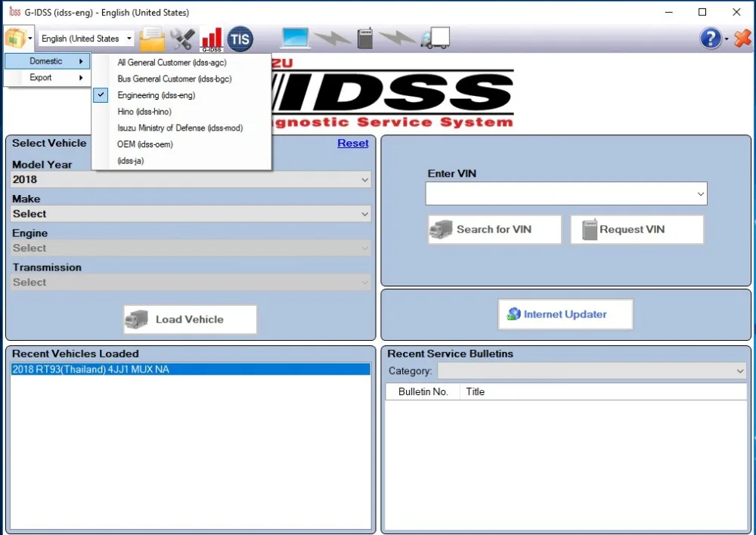
Task: Click the Reset link
Action: [x=353, y=143]
